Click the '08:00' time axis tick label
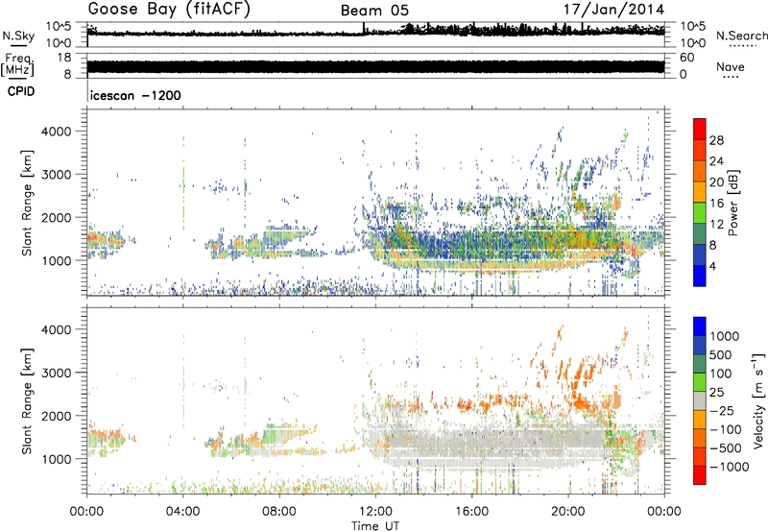Viewport: 768px width, 532px height. pyautogui.click(x=279, y=512)
